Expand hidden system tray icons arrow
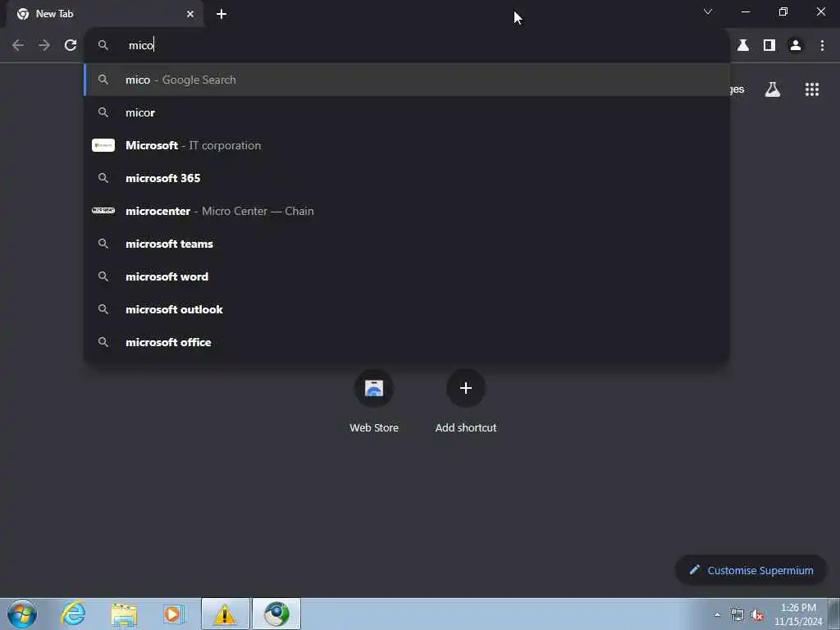Image resolution: width=840 pixels, height=630 pixels. coord(717,614)
